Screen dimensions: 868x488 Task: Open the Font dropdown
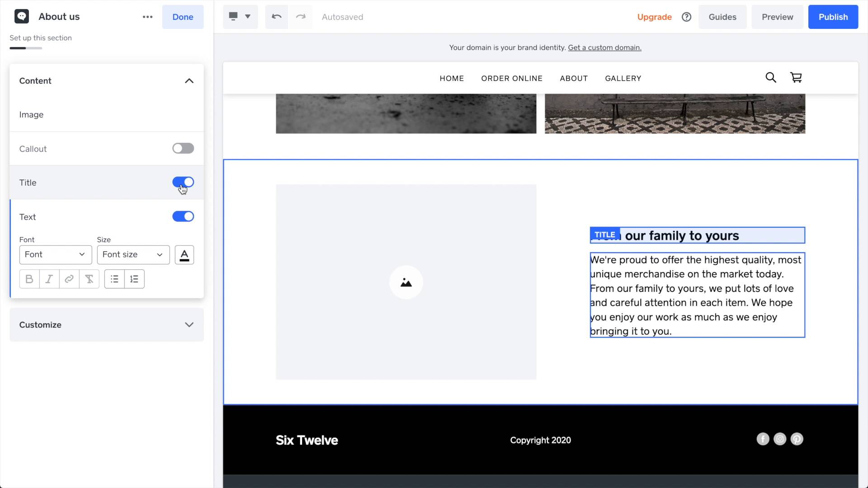(x=55, y=255)
